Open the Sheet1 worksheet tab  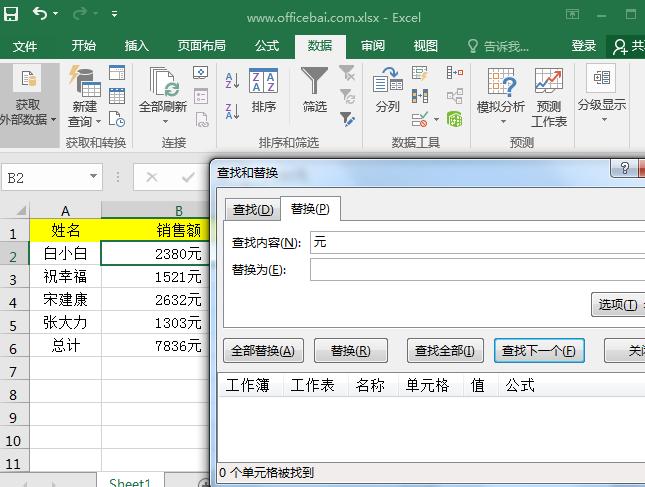[130, 481]
